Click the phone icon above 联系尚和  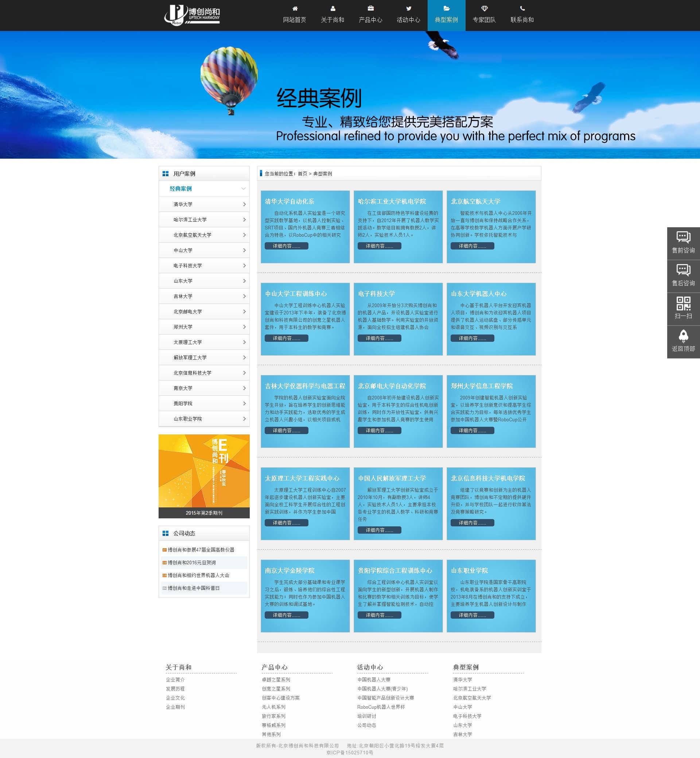tap(522, 8)
